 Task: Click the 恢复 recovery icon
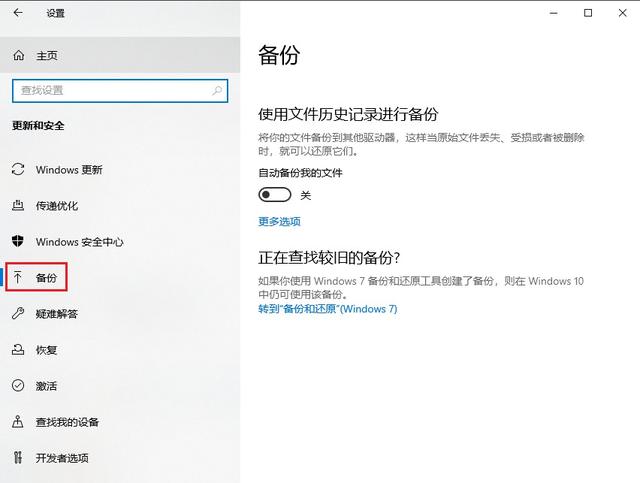pos(18,349)
